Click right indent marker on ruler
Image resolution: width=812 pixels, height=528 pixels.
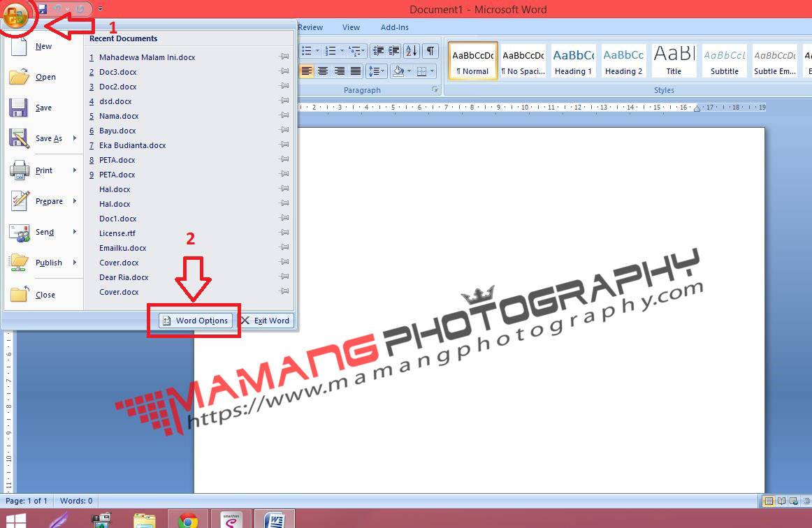click(x=697, y=108)
